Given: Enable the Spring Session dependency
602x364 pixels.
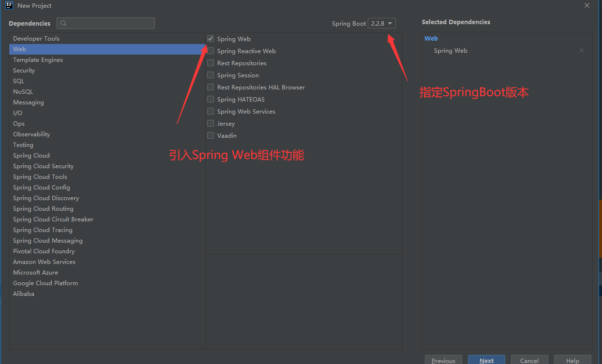Looking at the screenshot, I should coord(211,75).
